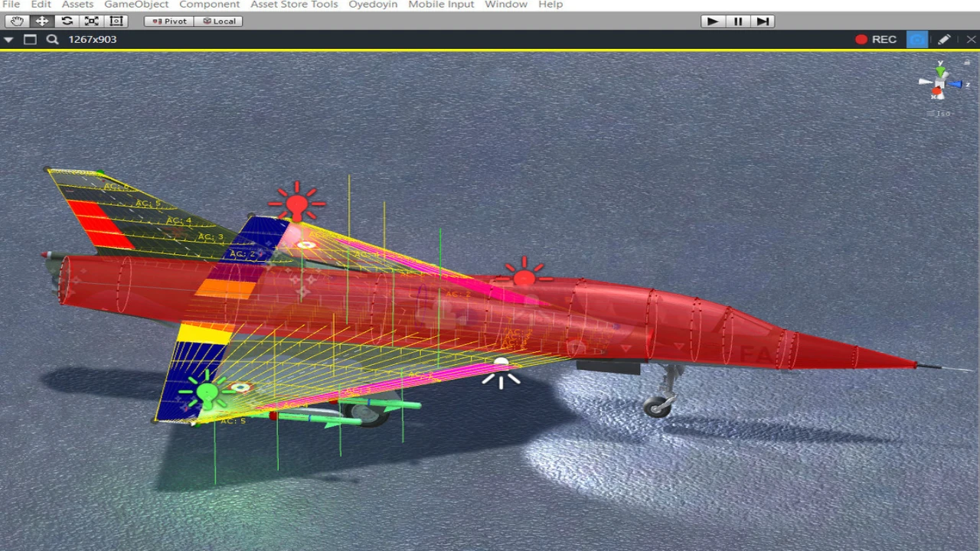Toggle Local handle rotation mode
The width and height of the screenshot is (980, 551).
pos(218,21)
